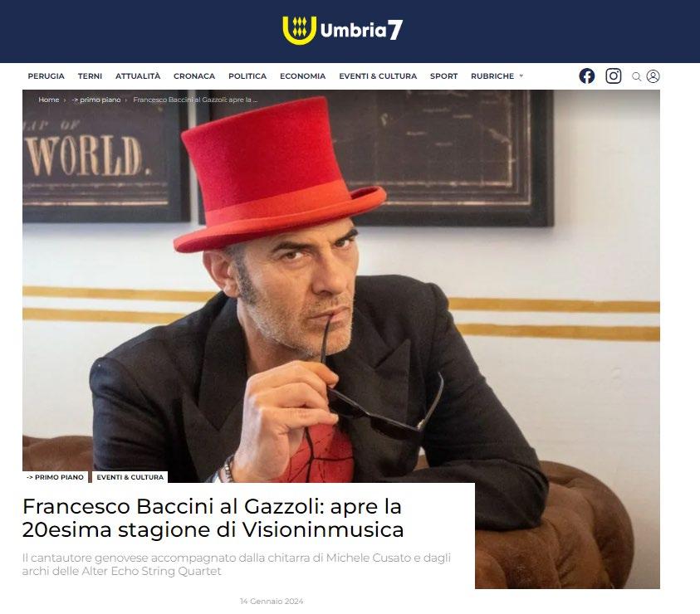Select Attualità in the navigation bar
The image size is (700, 614).
tap(138, 76)
